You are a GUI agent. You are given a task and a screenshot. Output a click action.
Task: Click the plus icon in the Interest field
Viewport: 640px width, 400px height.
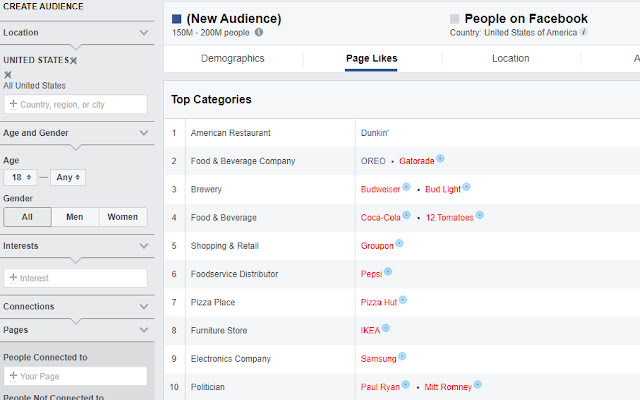tap(13, 278)
